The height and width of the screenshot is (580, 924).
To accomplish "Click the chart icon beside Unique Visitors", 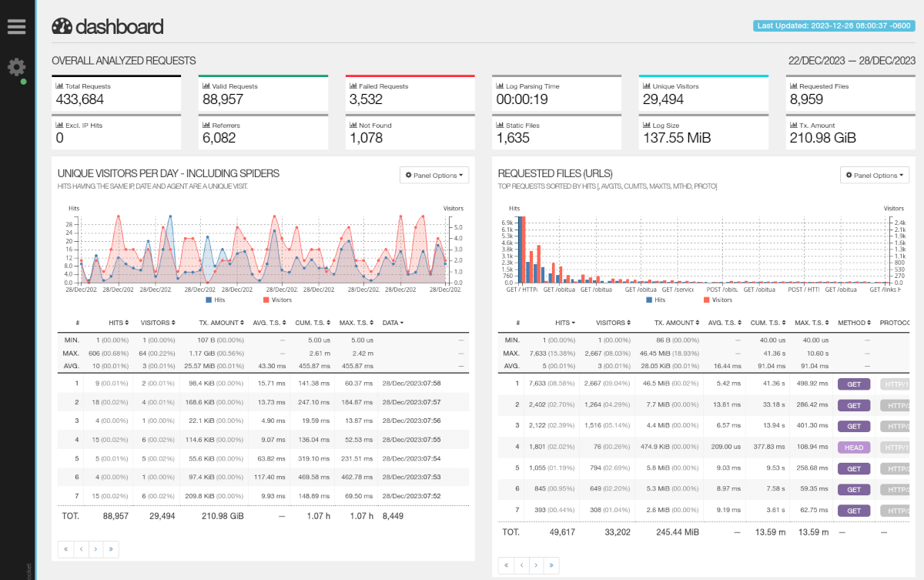I will coord(647,86).
